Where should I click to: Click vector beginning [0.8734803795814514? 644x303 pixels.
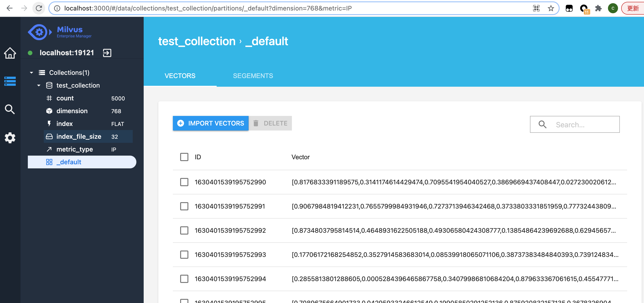454,230
